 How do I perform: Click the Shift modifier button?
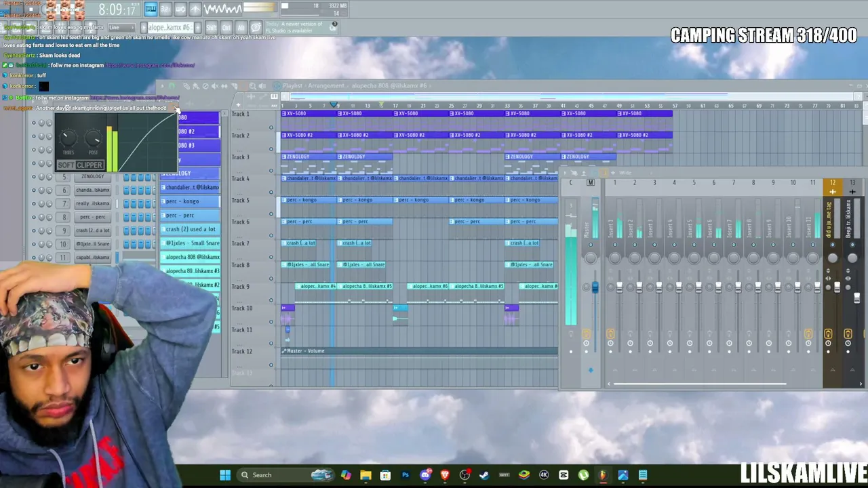[212, 28]
